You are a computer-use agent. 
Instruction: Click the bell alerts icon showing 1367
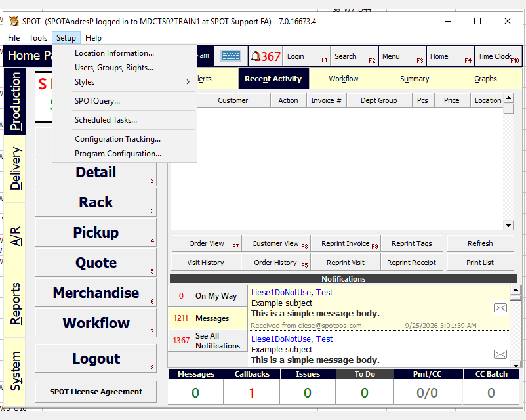[x=266, y=56]
